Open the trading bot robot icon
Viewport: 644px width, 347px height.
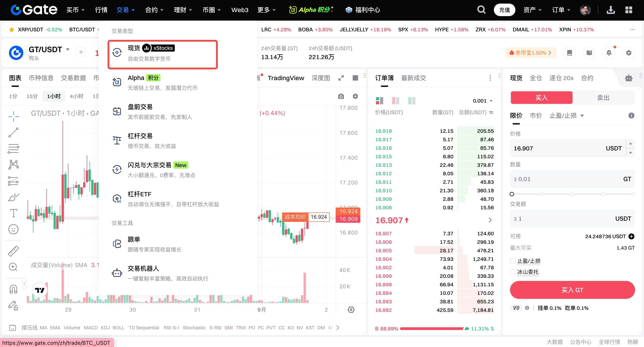point(629,78)
